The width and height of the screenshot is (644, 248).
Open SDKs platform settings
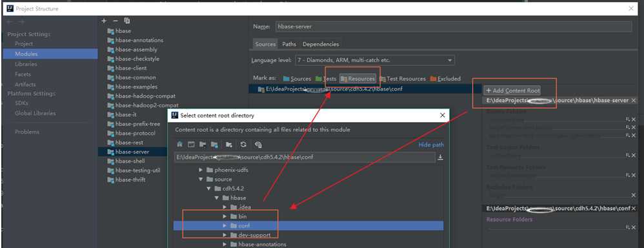21,103
